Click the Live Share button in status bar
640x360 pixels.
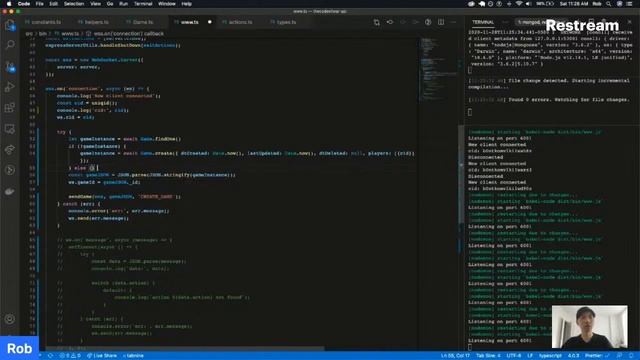coord(102,356)
